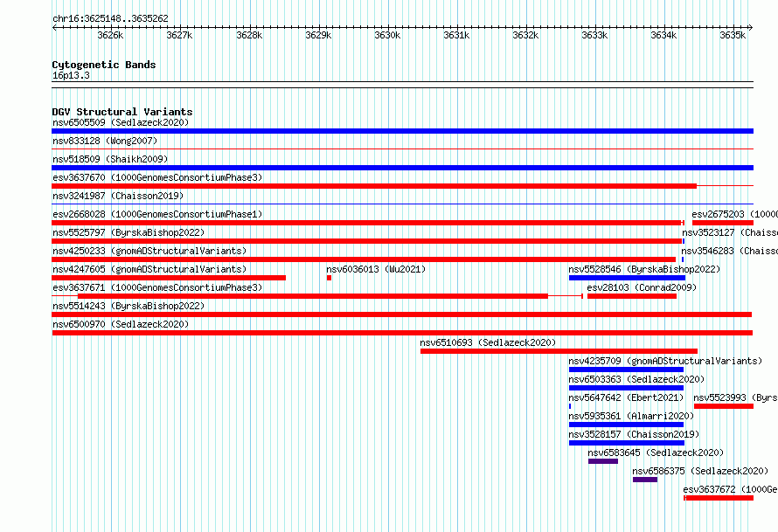Select the nsv3528157 blue variant bar
Screen dimensions: 778x532
coord(627,443)
